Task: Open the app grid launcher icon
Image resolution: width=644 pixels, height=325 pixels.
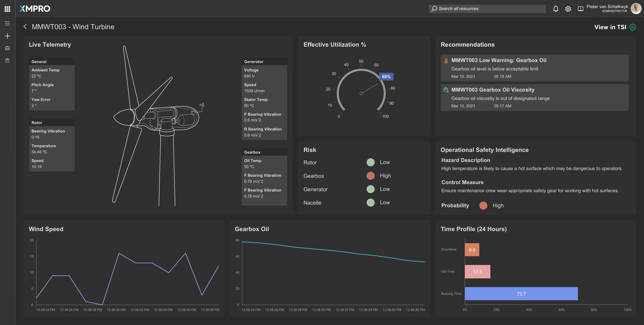Action: [8, 9]
